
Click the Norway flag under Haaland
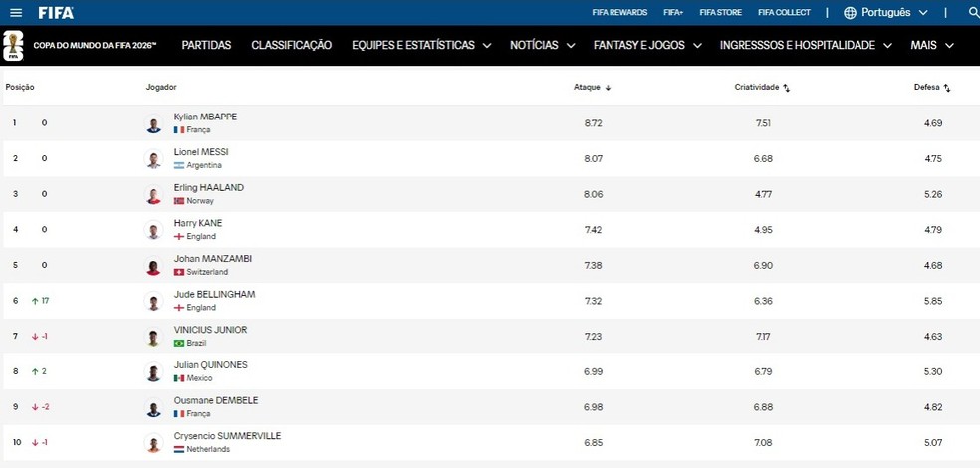179,201
